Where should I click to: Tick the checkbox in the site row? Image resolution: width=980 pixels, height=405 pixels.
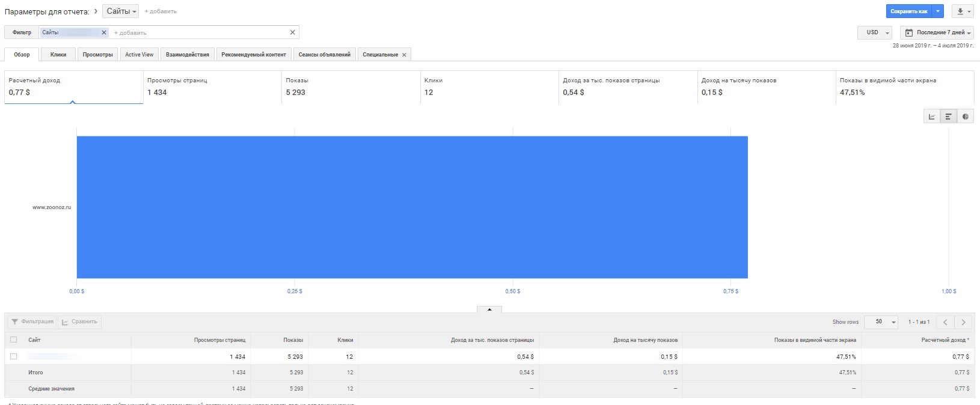[14, 356]
